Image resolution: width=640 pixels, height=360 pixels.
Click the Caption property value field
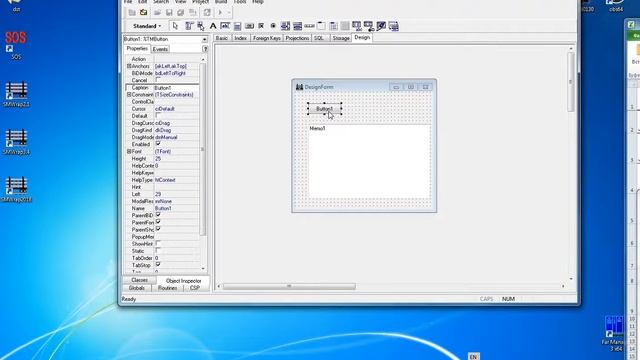tap(176, 88)
